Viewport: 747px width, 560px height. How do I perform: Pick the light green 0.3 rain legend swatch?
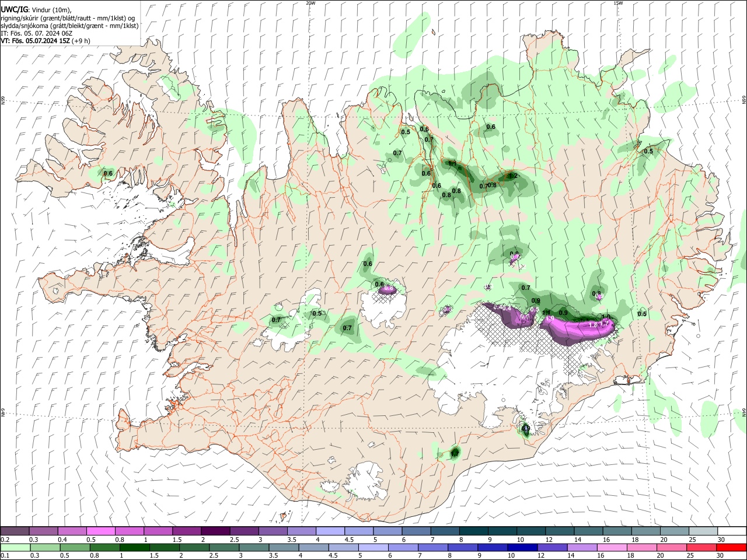(45, 547)
